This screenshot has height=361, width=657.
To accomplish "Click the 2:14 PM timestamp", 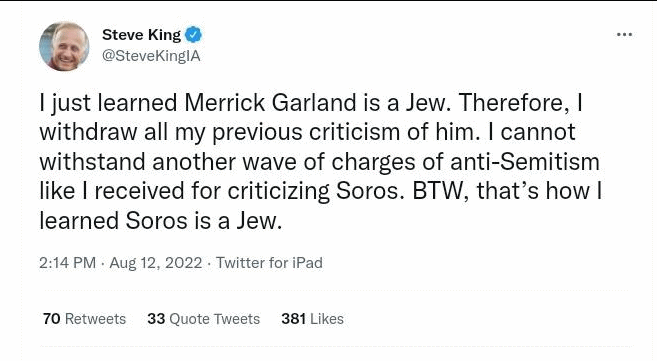I will (67, 263).
